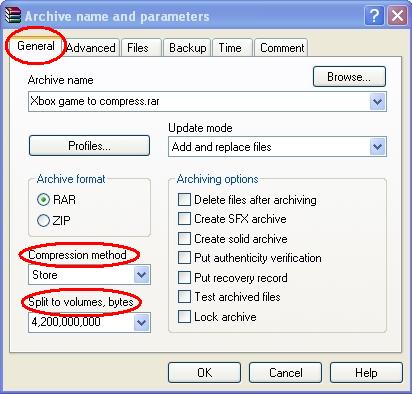412x394 pixels.
Task: Switch to the Comment tab
Action: pyautogui.click(x=281, y=48)
